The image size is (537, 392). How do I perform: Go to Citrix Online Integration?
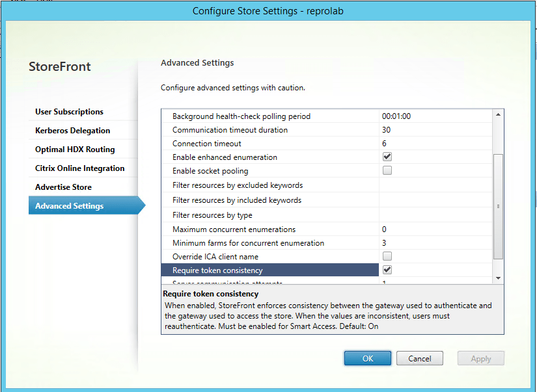[x=80, y=168]
